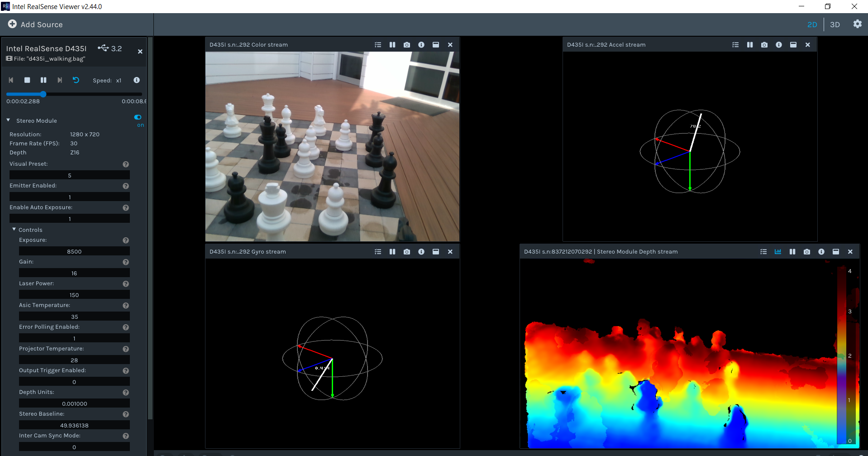868x456 pixels.
Task: Open the application settings gear
Action: [x=857, y=24]
